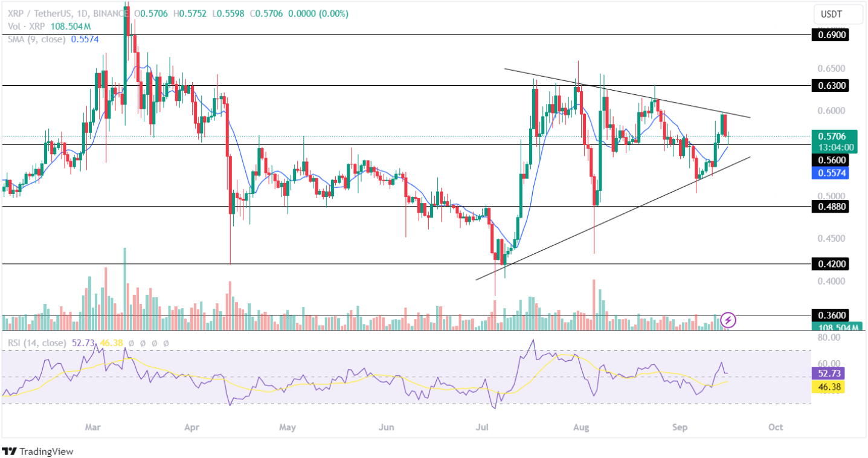Viewport: 868px width, 458px height.
Task: Click the Apr label on time axis
Action: (192, 427)
